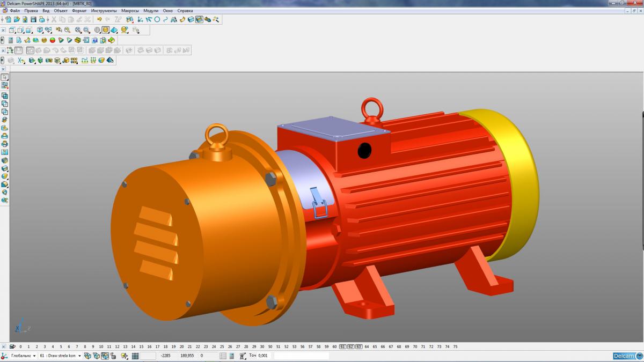Screen dimensions: 644x362
Task: Open the Вид menu
Action: point(46,10)
